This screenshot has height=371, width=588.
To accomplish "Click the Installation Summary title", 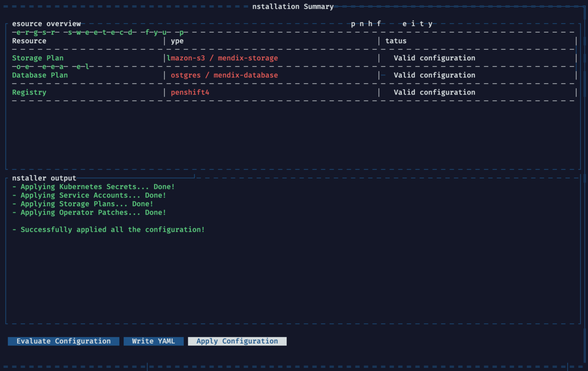I will click(x=293, y=7).
